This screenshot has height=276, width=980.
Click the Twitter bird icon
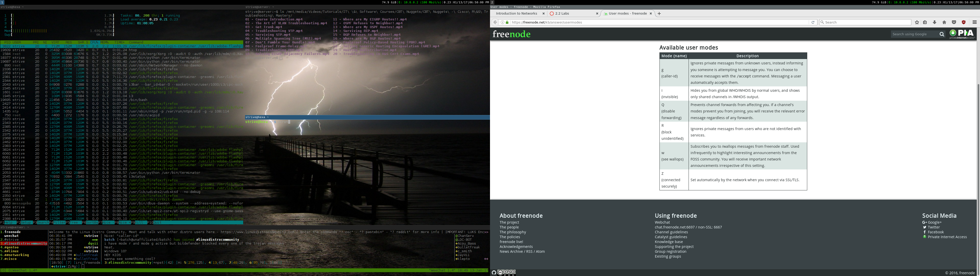click(924, 227)
